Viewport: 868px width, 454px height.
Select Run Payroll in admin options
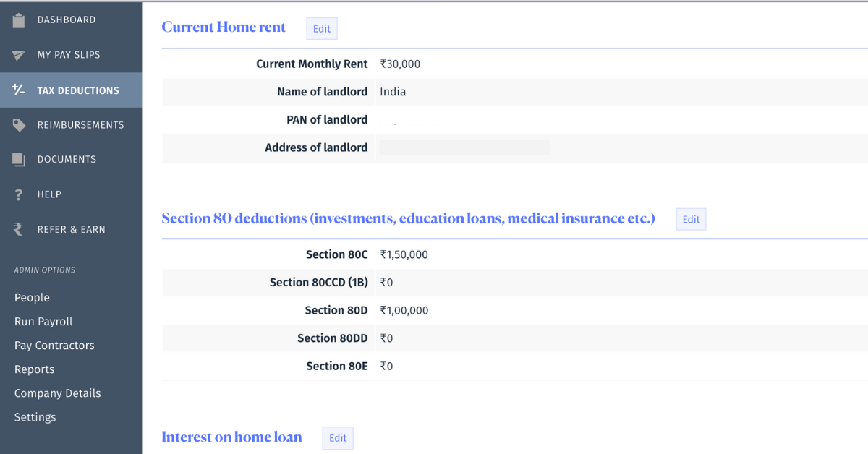(43, 322)
